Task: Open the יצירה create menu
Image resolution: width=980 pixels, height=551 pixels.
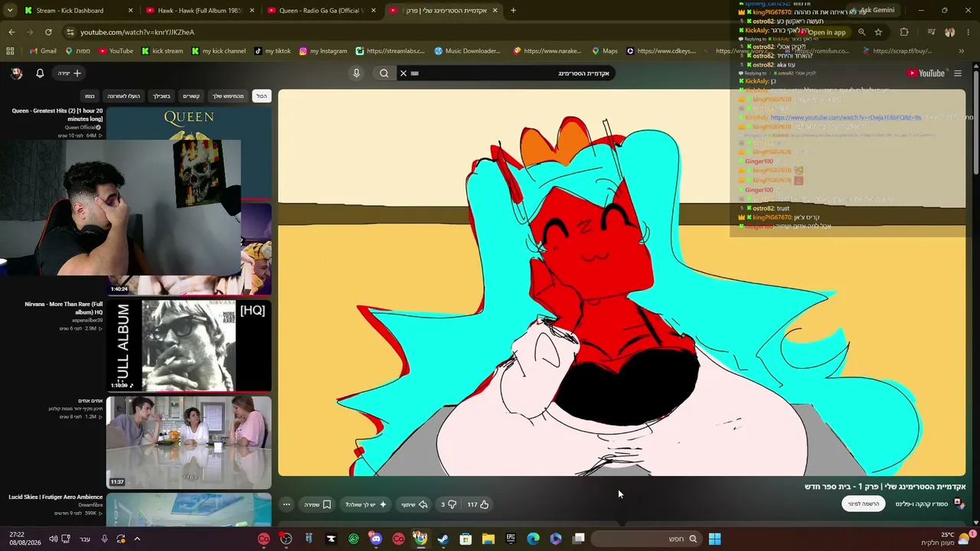Action: (70, 73)
